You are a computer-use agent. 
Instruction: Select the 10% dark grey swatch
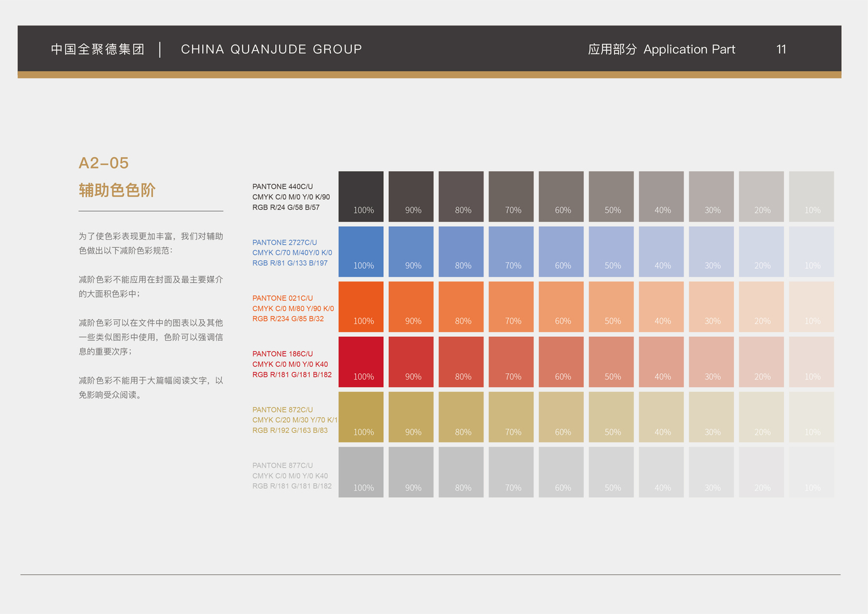pyautogui.click(x=811, y=196)
